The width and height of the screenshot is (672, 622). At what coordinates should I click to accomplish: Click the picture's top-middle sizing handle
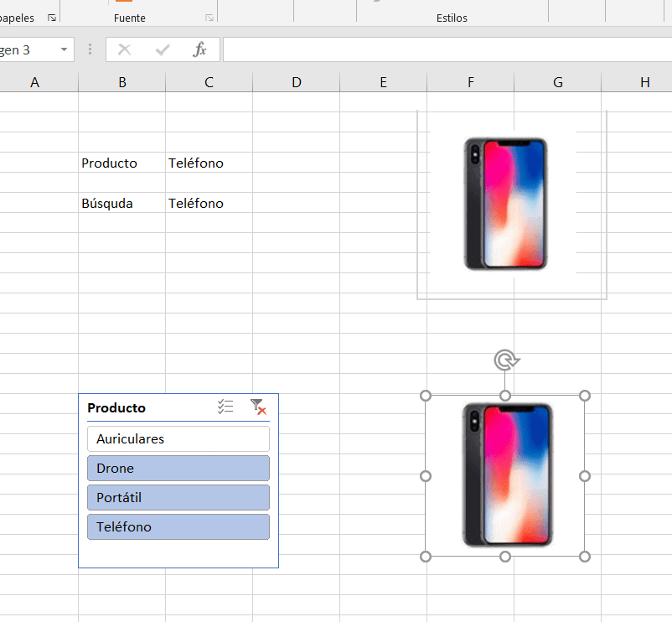505,396
